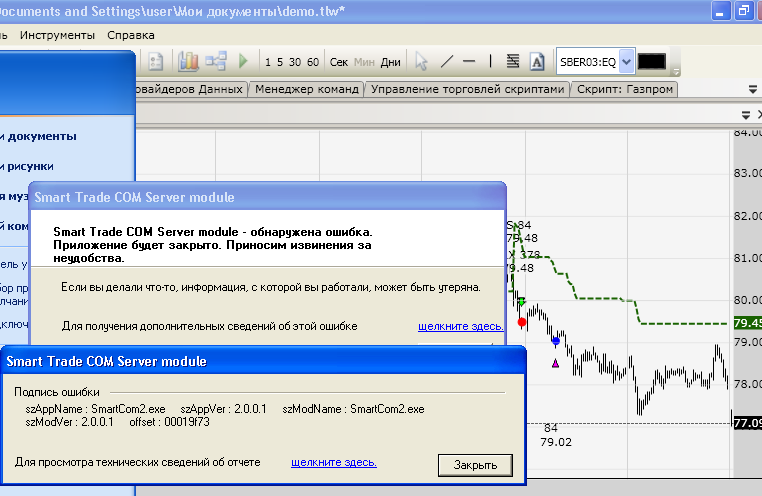Screen dimensions: 762x496
Task: Click the connected nodes diagram icon
Action: click(216, 62)
